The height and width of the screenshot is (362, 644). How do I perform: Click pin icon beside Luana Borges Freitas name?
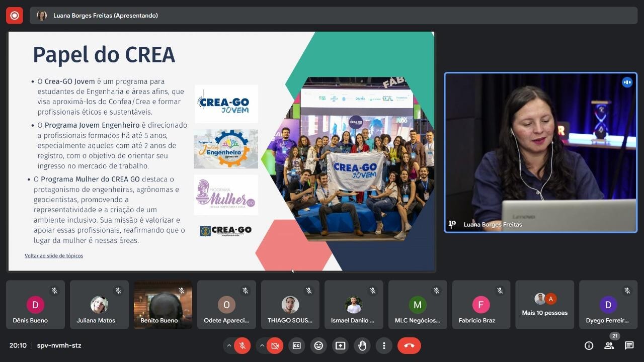tap(452, 224)
